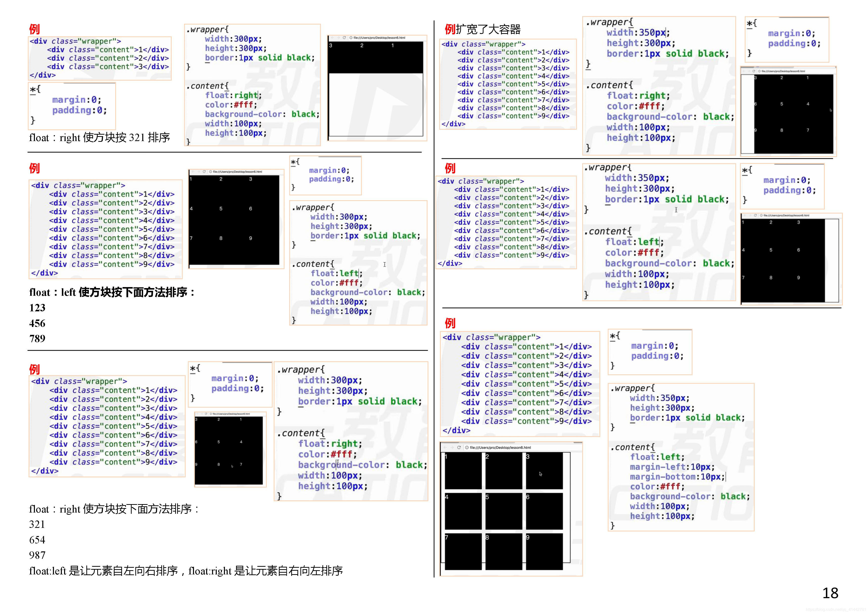Click the back arrow in the spaced-blocks browser

[445, 448]
